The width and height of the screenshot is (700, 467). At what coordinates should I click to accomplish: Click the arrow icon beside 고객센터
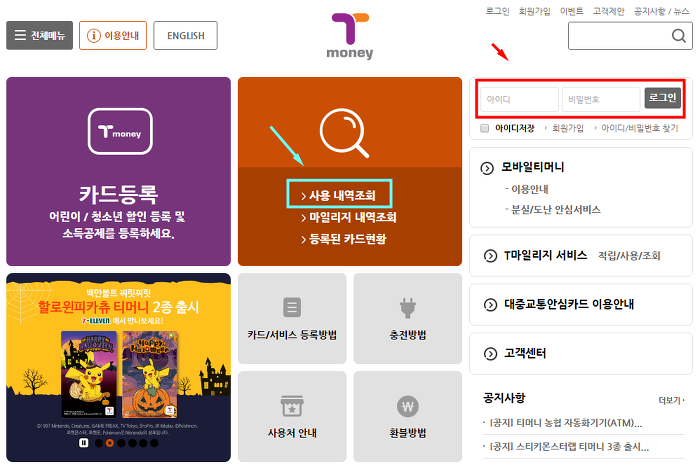490,354
